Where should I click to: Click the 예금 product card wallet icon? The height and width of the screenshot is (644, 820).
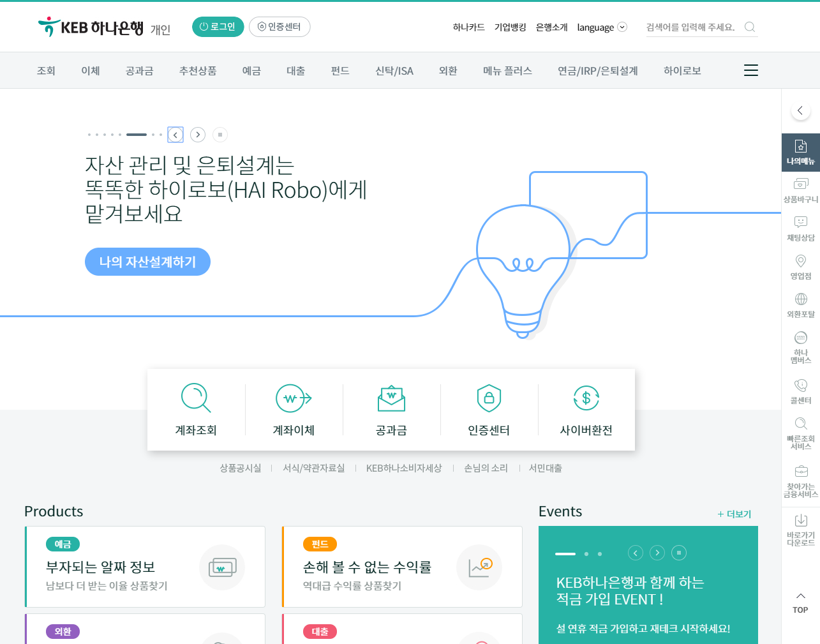(x=222, y=567)
